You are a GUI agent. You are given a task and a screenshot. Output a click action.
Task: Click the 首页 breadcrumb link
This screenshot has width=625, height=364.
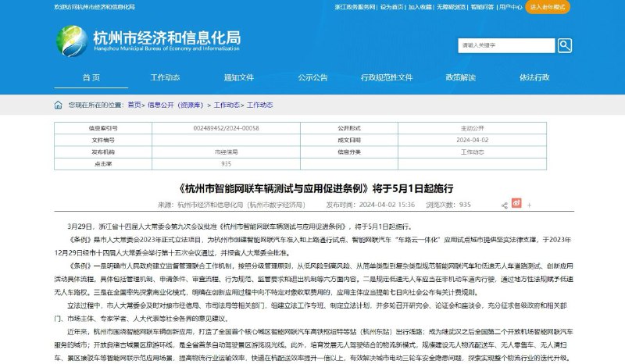(x=134, y=105)
